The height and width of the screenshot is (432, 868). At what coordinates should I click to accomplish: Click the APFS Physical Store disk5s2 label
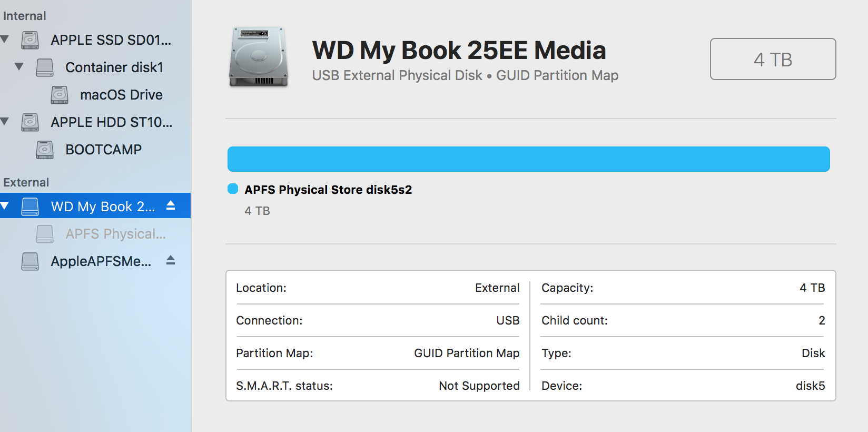(x=328, y=190)
